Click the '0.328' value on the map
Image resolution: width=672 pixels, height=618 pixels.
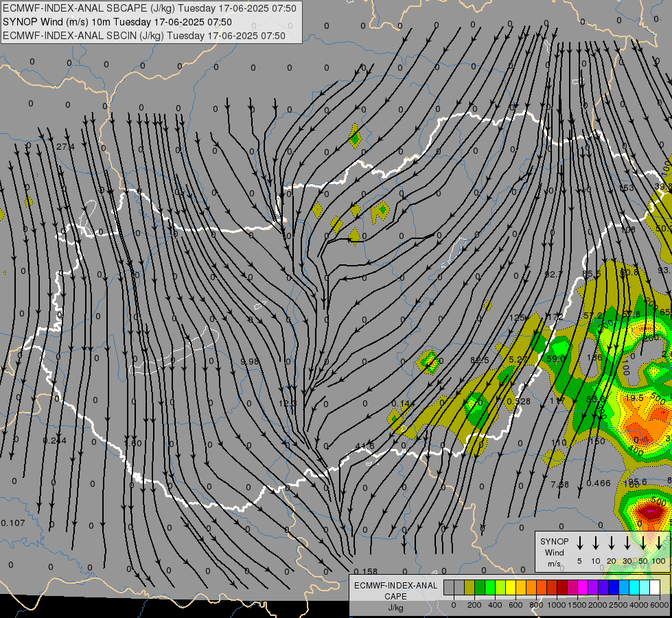[518, 402]
